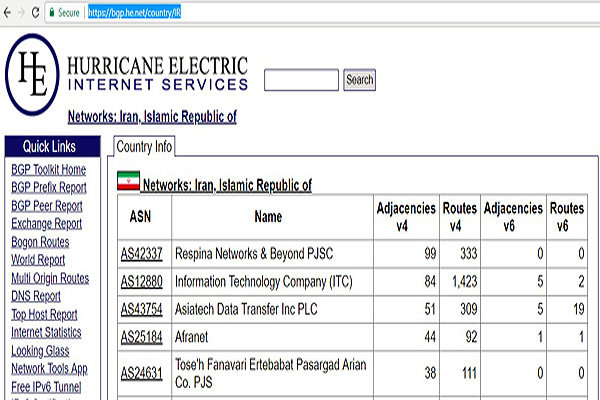This screenshot has height=400, width=600.
Task: Click the 309 routes v4 value
Action: (x=468, y=309)
